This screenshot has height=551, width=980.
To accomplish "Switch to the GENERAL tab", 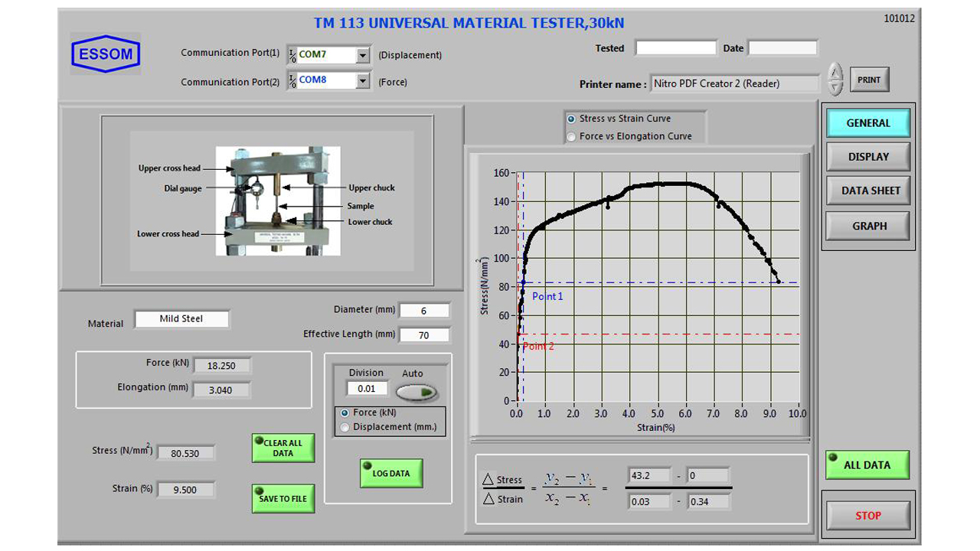I will [867, 123].
